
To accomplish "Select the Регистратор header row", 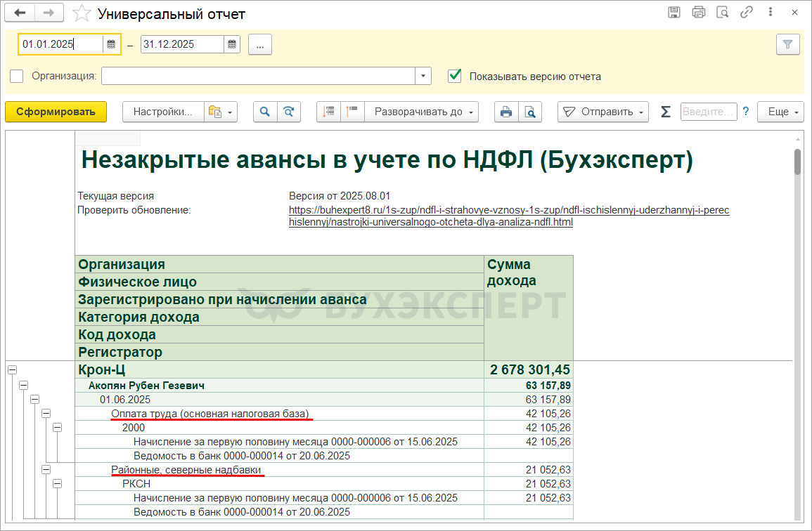I will 280,352.
